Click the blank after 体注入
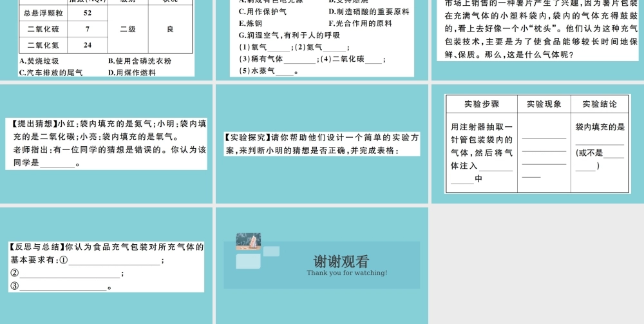The image size is (644, 324). click(x=496, y=166)
